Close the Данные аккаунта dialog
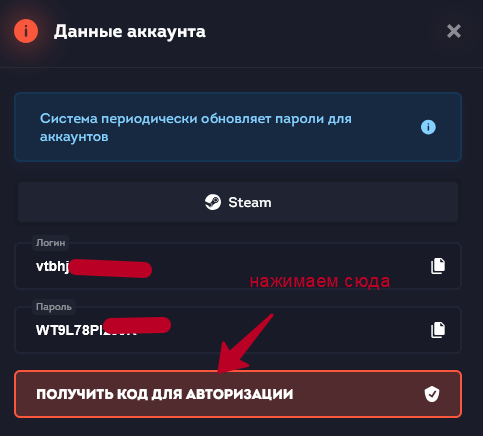This screenshot has width=483, height=436. point(454,31)
